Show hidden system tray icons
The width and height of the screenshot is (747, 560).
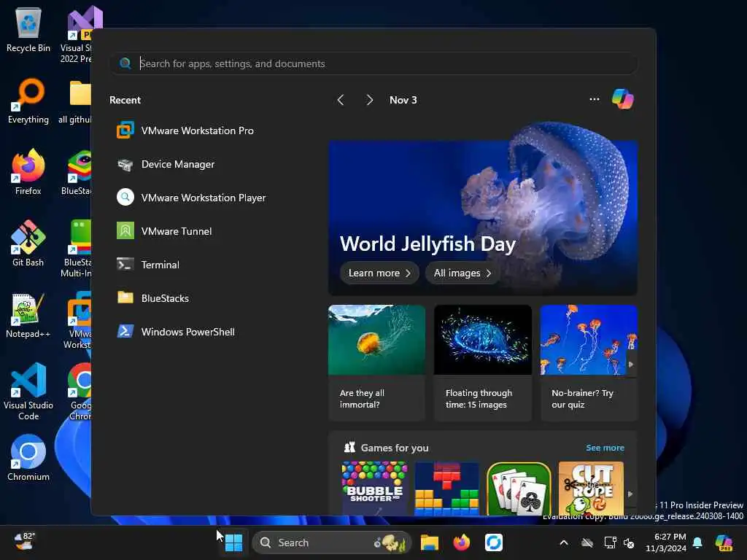[x=564, y=542]
